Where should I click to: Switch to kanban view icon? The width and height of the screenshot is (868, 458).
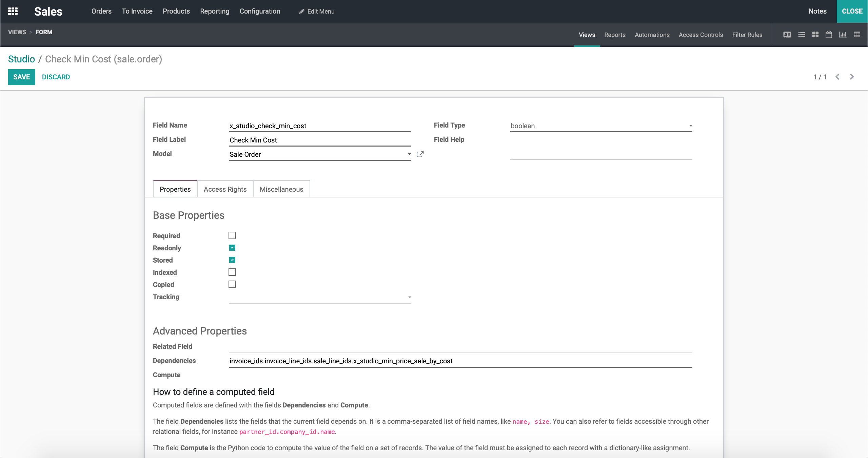815,35
